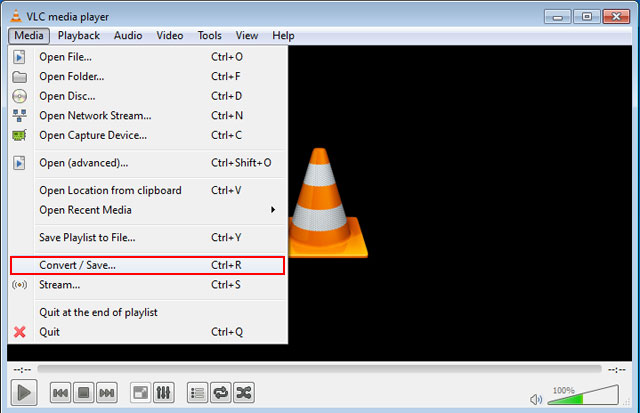Toggle random shuffle playback

(244, 393)
